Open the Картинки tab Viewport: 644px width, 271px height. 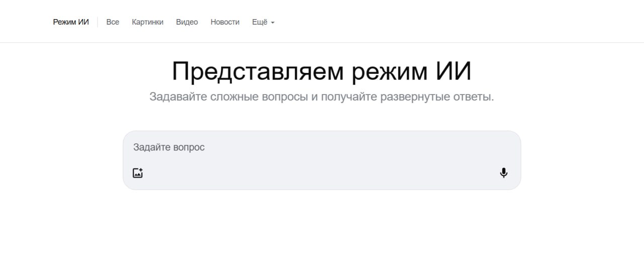[x=147, y=22]
